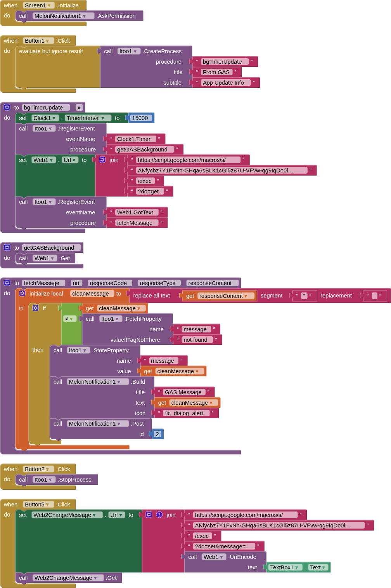Click the gear icon on bgTimerUpdate procedure

(x=7, y=108)
